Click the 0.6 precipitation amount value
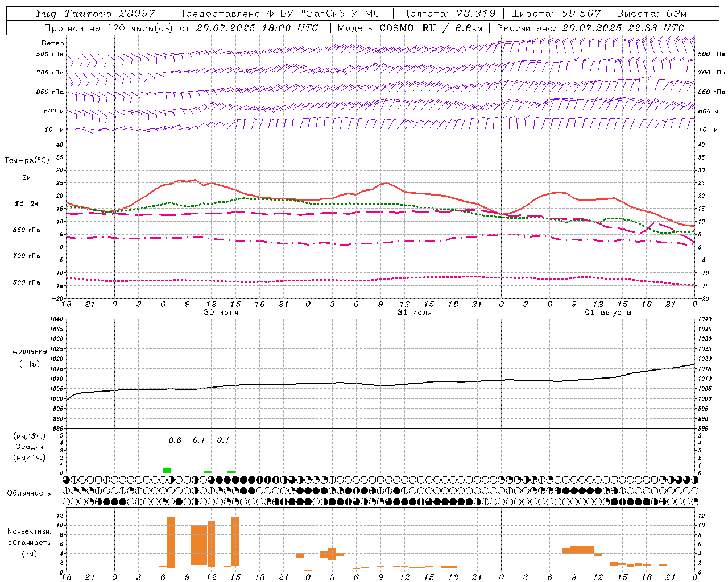The width and height of the screenshot is (728, 582). point(175,440)
